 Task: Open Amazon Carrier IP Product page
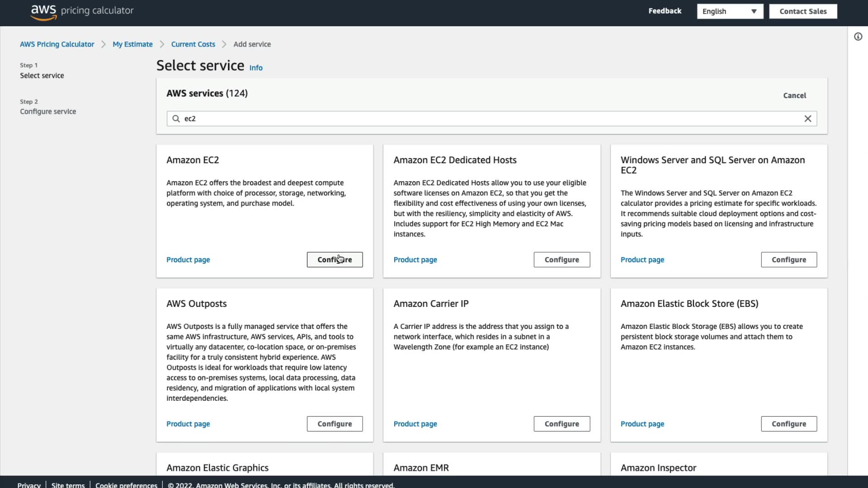tap(415, 424)
